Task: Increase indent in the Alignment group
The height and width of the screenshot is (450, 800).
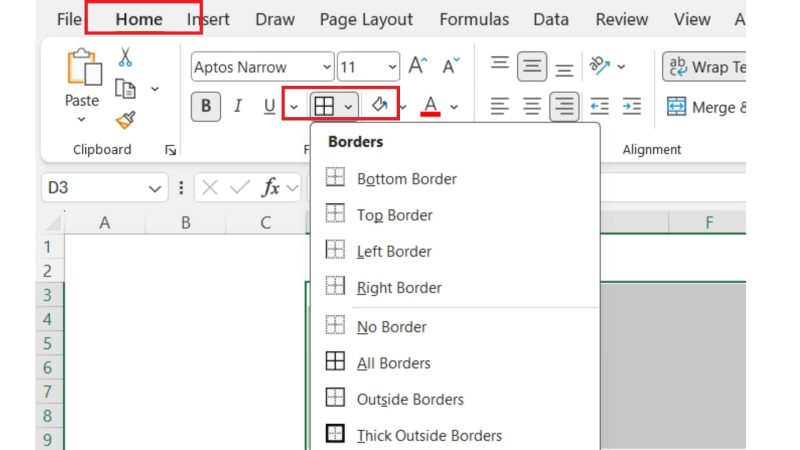Action: pos(632,106)
